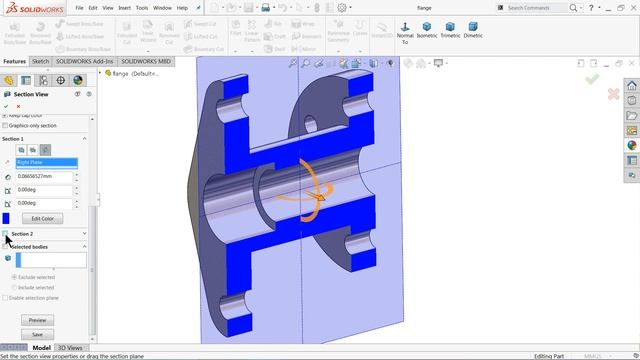Open the ConfigurationManager tab icon
The height and width of the screenshot is (360, 640).
click(x=43, y=80)
